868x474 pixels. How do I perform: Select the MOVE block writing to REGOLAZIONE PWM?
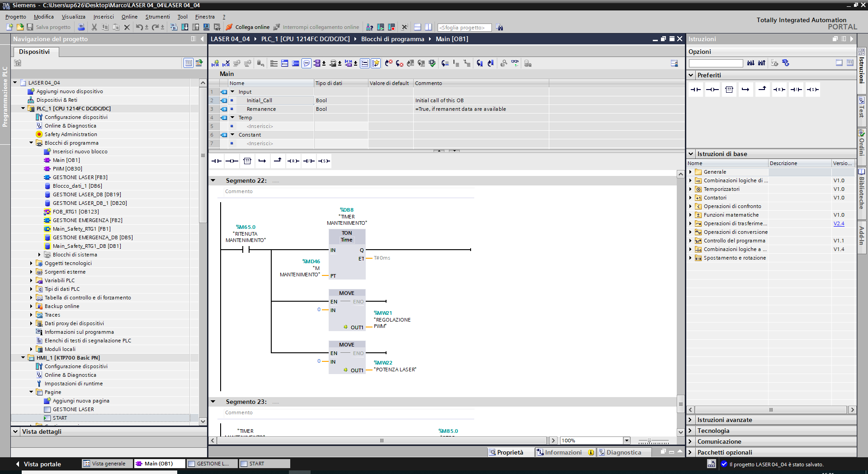[x=347, y=310]
